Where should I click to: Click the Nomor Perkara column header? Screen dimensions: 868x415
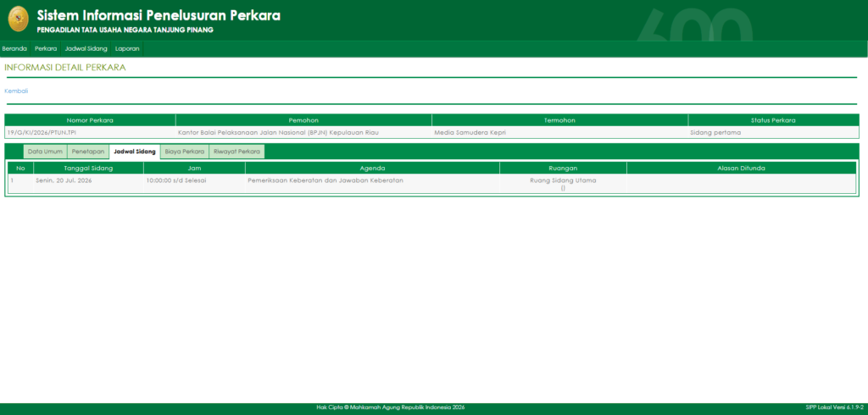(x=90, y=120)
